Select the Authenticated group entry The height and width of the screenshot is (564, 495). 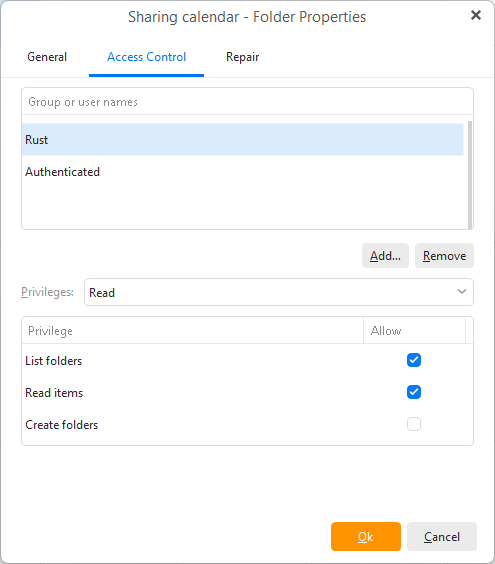point(242,172)
